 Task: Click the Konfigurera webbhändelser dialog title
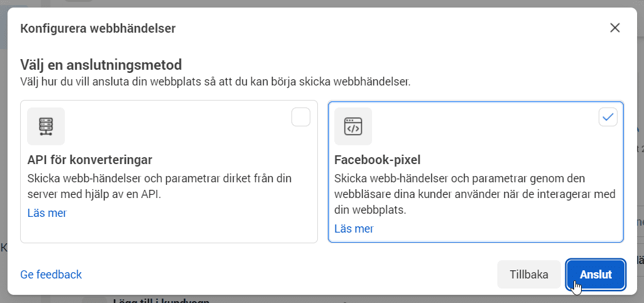coord(98,29)
